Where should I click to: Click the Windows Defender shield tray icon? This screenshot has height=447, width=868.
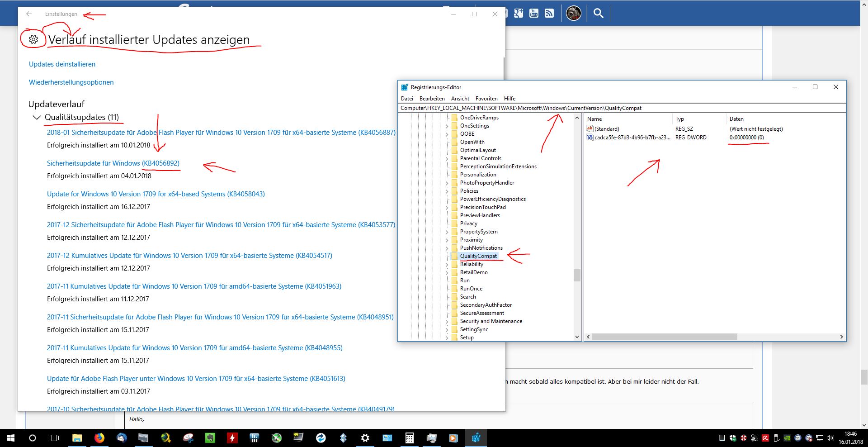point(732,438)
